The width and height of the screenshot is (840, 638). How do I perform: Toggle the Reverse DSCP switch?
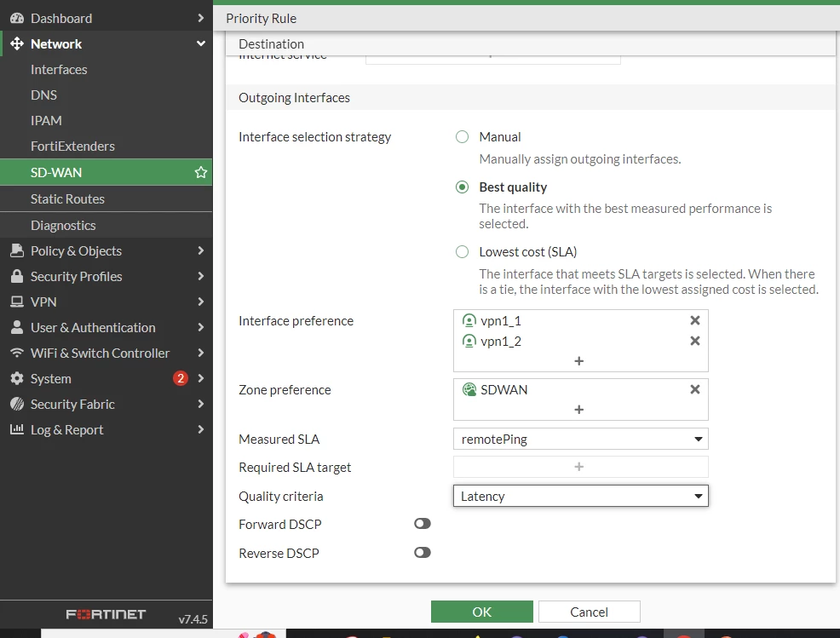click(423, 553)
